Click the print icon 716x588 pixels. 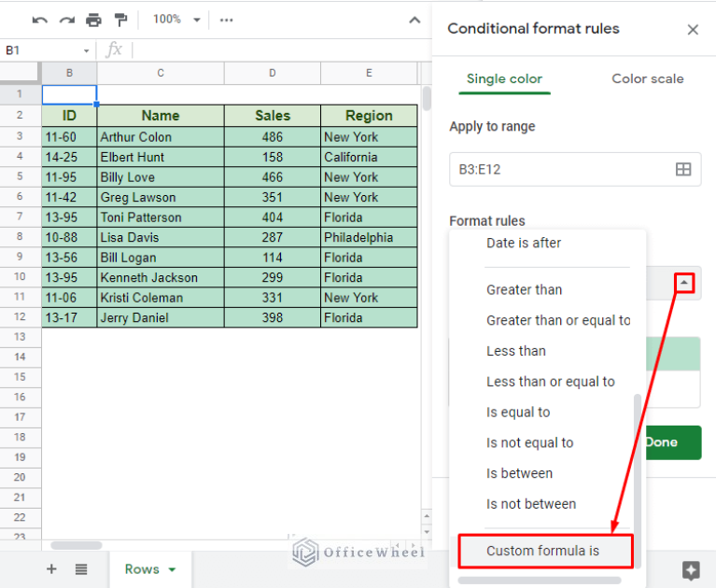coord(93,20)
